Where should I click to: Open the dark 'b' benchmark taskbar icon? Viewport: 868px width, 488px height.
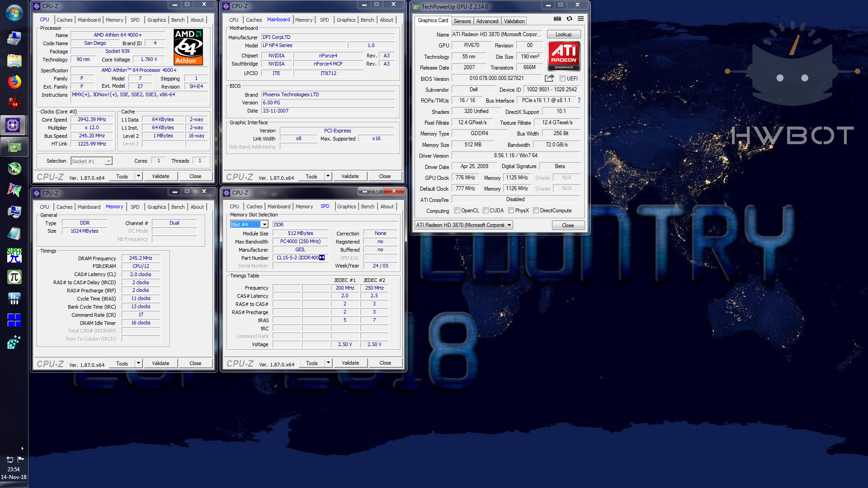point(14,299)
